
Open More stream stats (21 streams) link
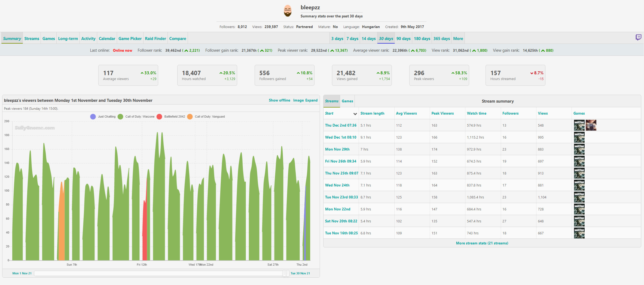[482, 243]
